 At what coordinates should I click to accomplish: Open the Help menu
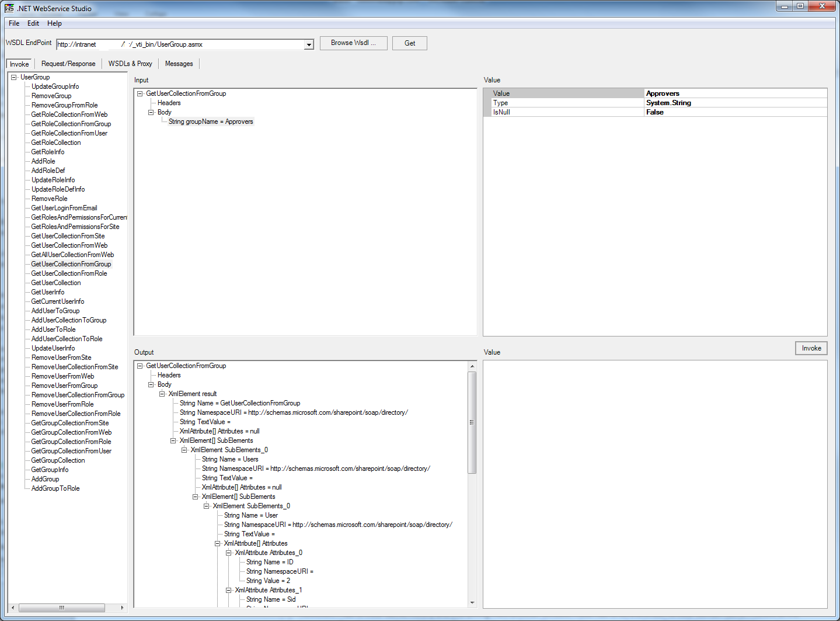(x=54, y=23)
